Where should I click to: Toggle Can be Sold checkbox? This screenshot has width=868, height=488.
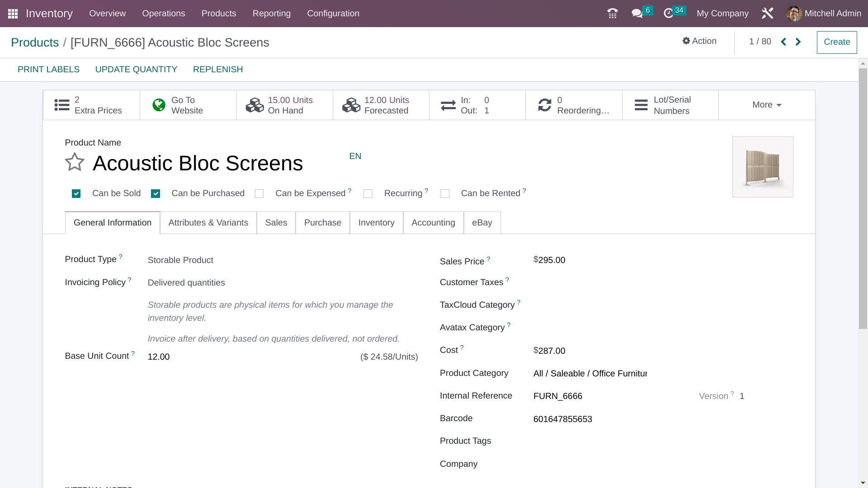tap(76, 194)
